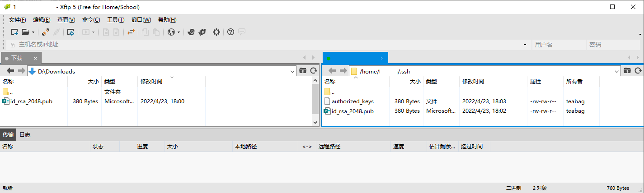Screen dimensions: 644x193
Task: Sort local files by 修改时间 column
Action: [171, 82]
